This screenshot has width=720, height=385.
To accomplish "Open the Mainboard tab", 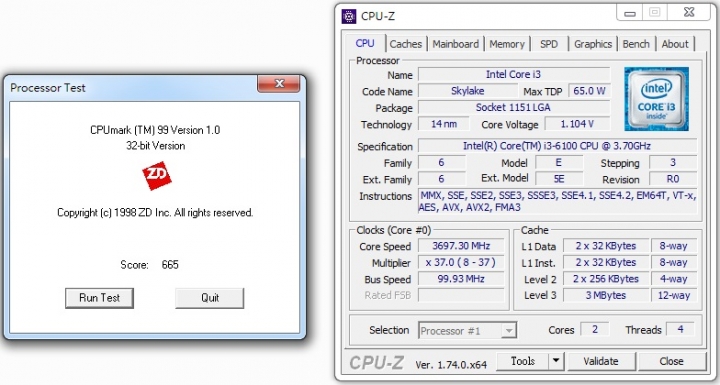I will pyautogui.click(x=456, y=44).
